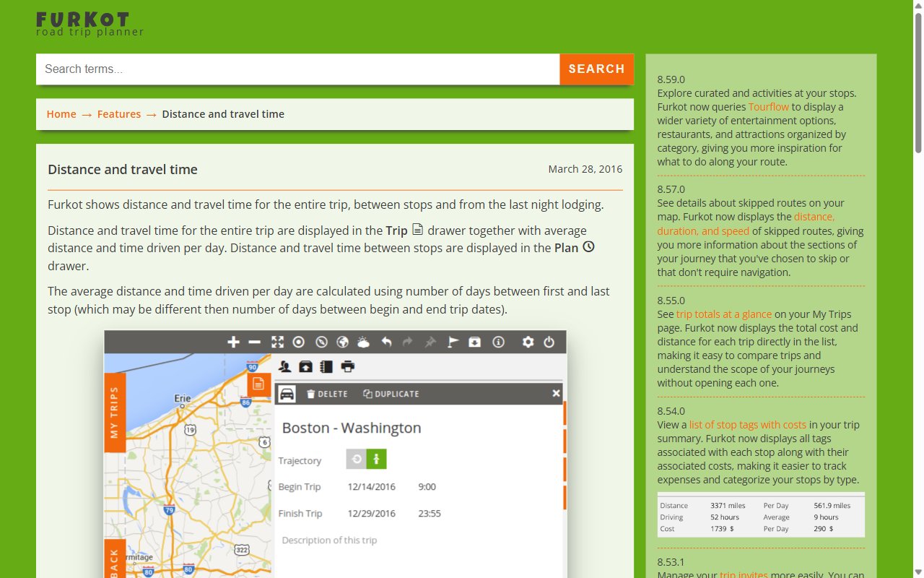Open settings with the gear icon

pyautogui.click(x=528, y=342)
